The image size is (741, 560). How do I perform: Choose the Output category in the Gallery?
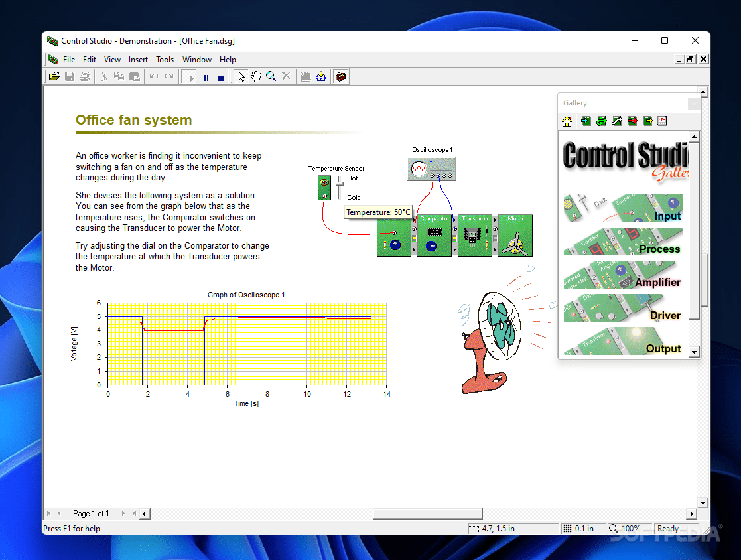(624, 341)
